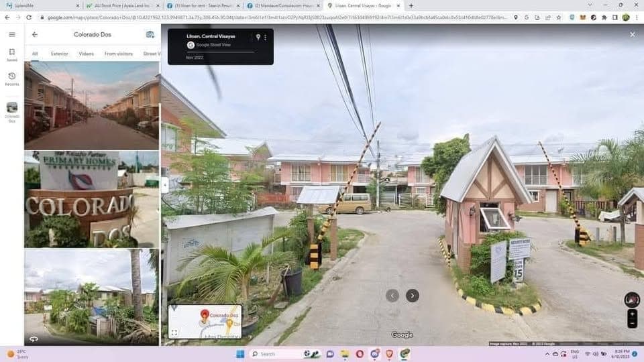Open the Windows Start menu
The width and height of the screenshot is (644, 362).
tap(240, 354)
